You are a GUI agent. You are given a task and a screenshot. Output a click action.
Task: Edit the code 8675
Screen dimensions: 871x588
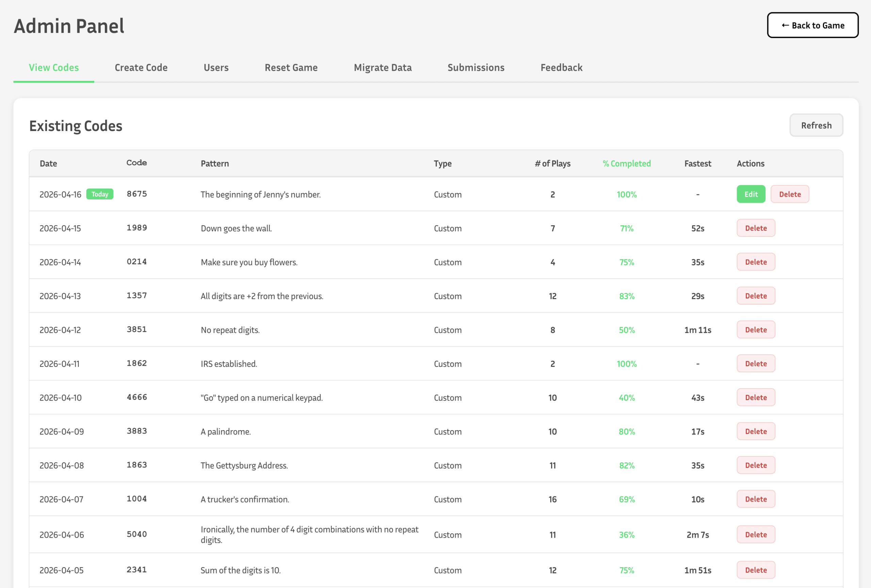coord(750,194)
